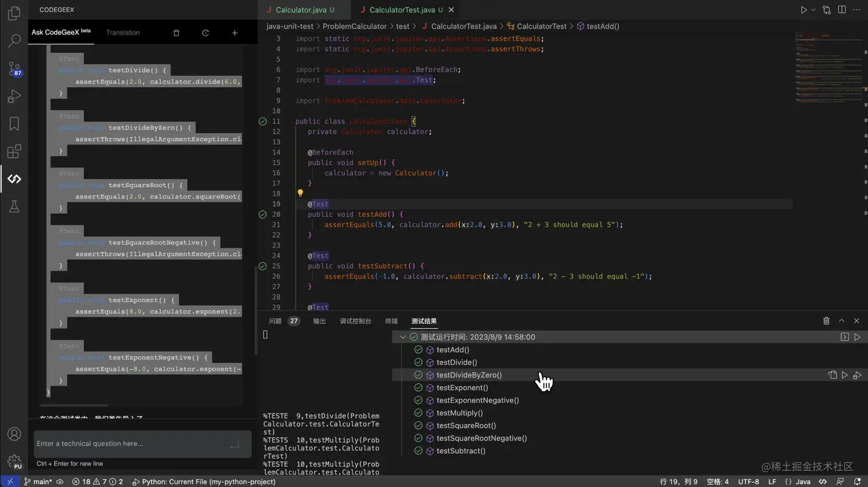Click Python: Current File debug configuration
The width and height of the screenshot is (868, 487).
[204, 482]
